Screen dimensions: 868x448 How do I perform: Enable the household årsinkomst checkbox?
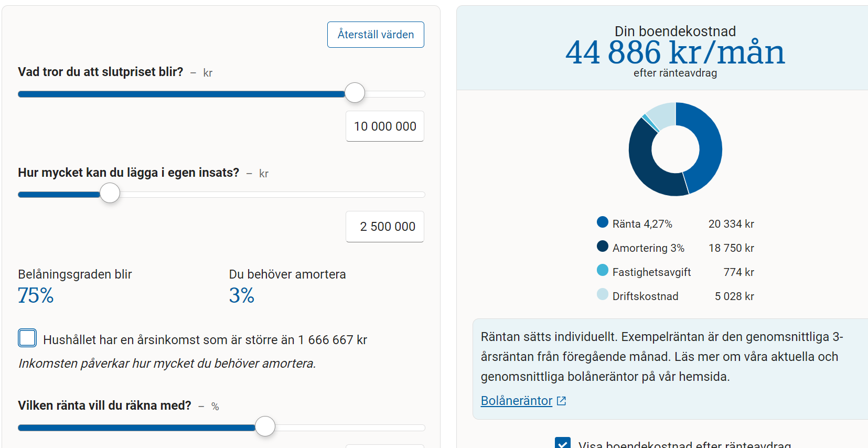[27, 338]
